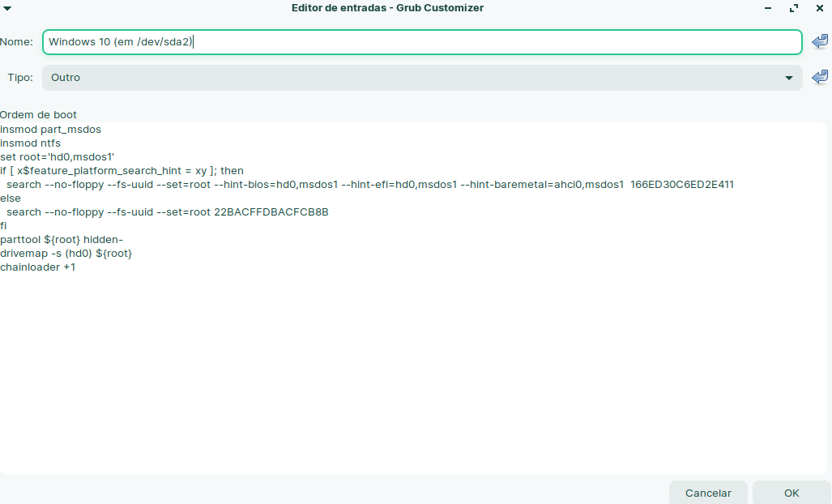
Task: Click the line starting 'if [ x$feature_platform_search_hint'
Action: click(x=122, y=171)
